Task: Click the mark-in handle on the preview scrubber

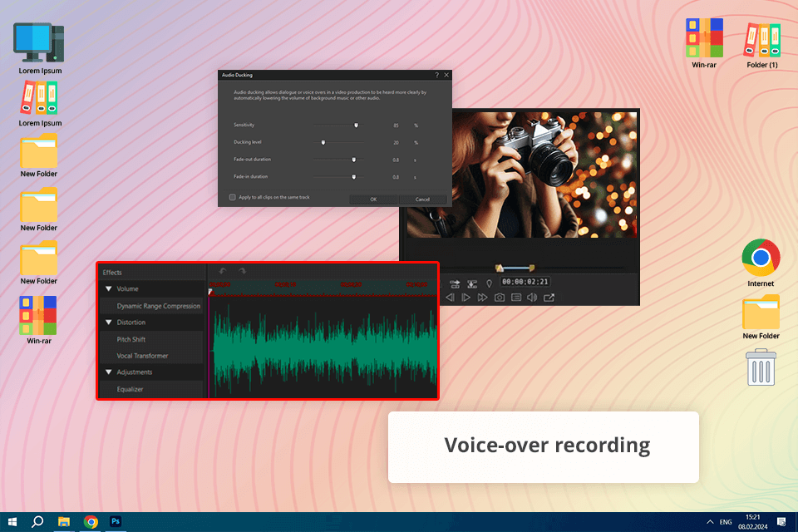Action: (x=500, y=268)
